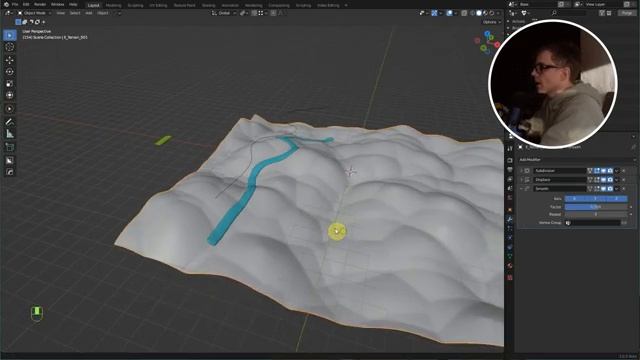
Task: Toggle render display for Displace modifier
Action: click(610, 180)
